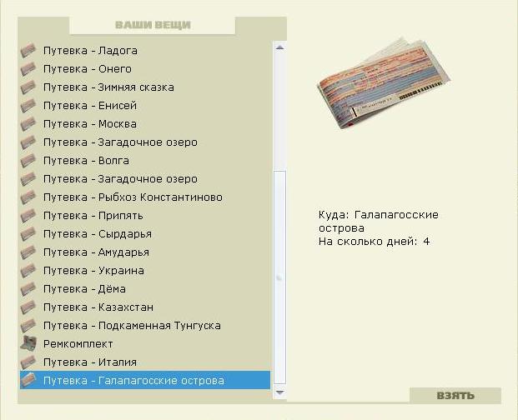
Task: Select the Путевка - Дёма item
Action: [145, 288]
